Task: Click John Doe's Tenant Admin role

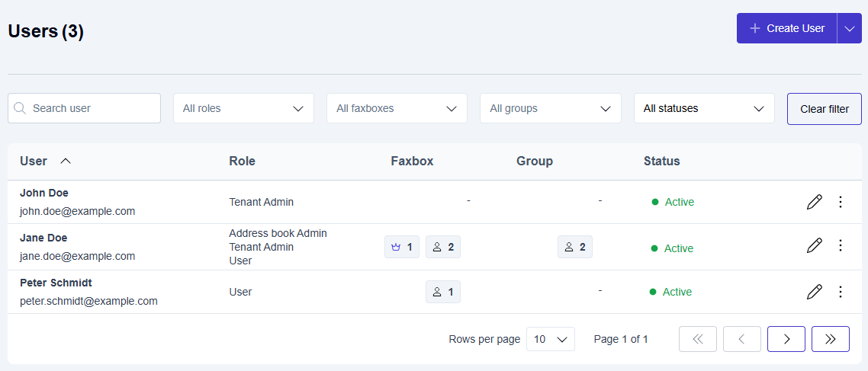Action: (x=262, y=202)
